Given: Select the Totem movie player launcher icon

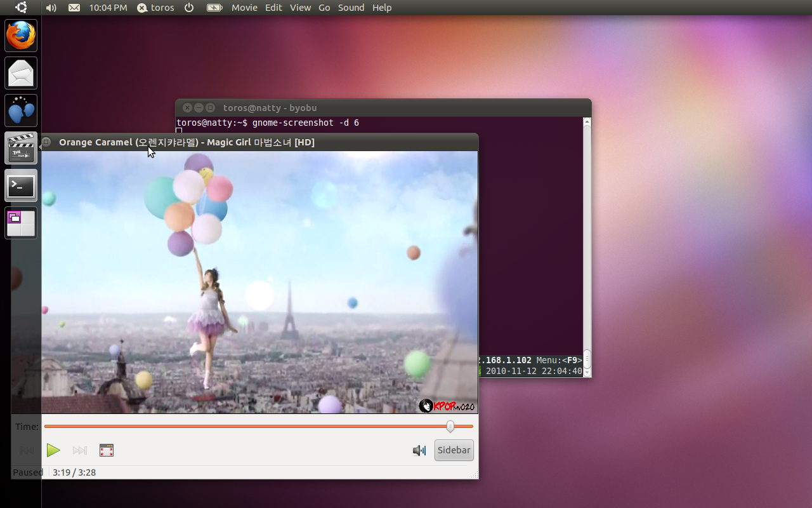Looking at the screenshot, I should [x=21, y=148].
